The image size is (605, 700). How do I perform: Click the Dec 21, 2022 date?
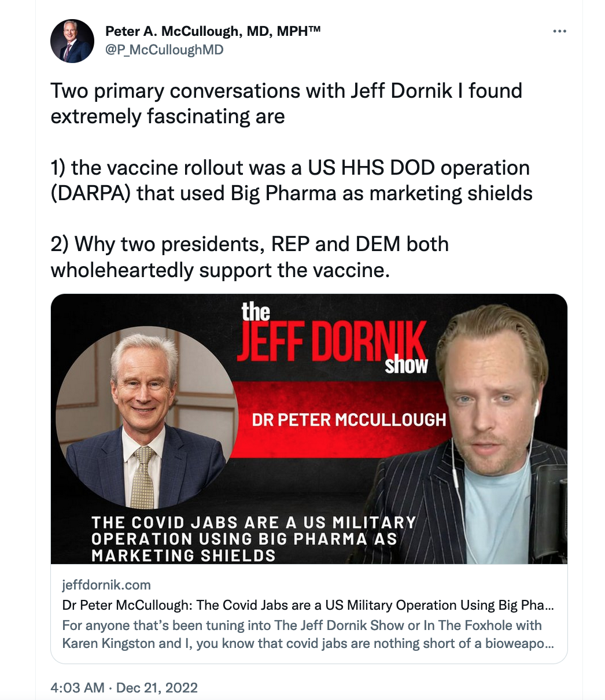[x=157, y=688]
